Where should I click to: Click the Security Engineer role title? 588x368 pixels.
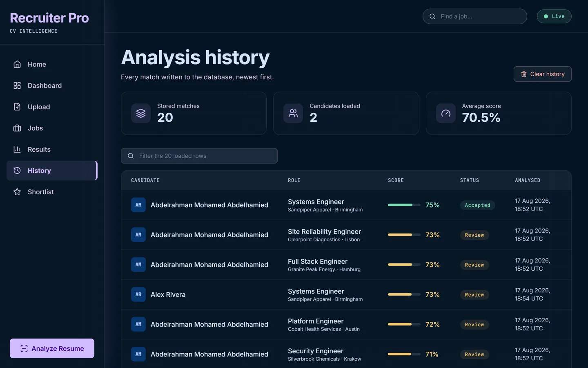click(x=316, y=351)
